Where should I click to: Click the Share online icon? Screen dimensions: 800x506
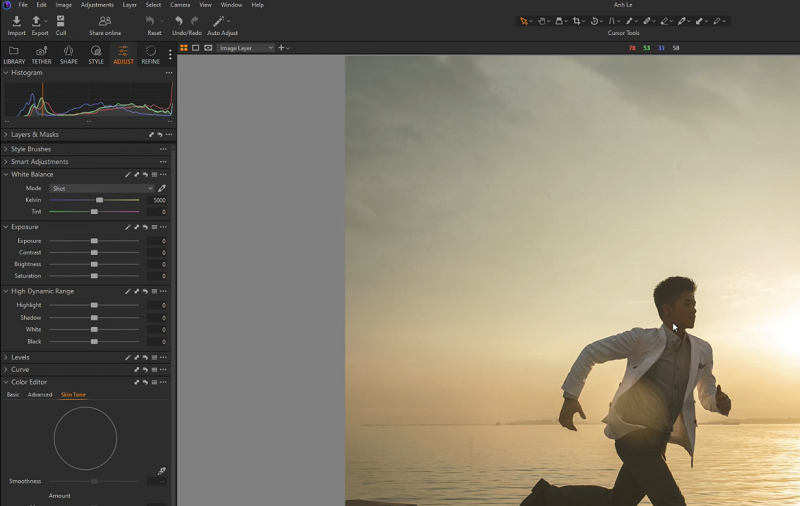click(105, 21)
